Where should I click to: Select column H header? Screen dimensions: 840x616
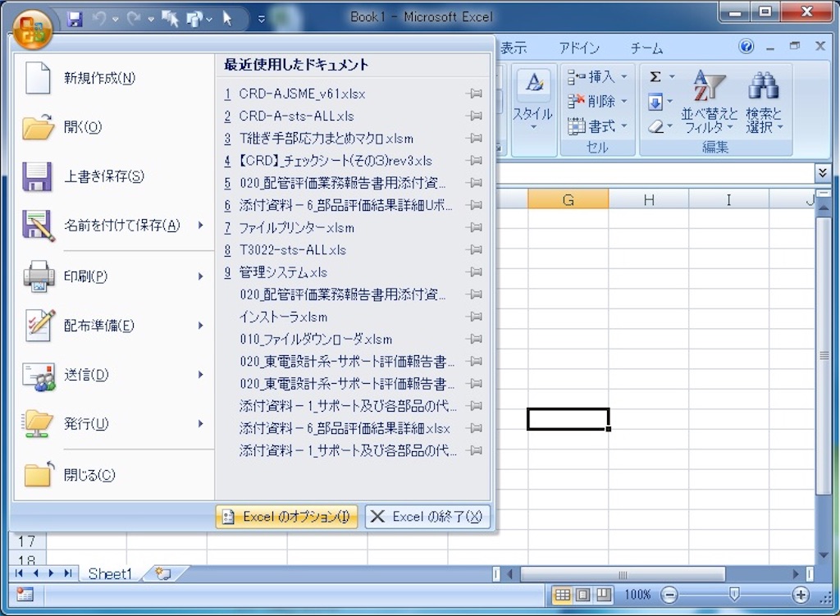(649, 199)
